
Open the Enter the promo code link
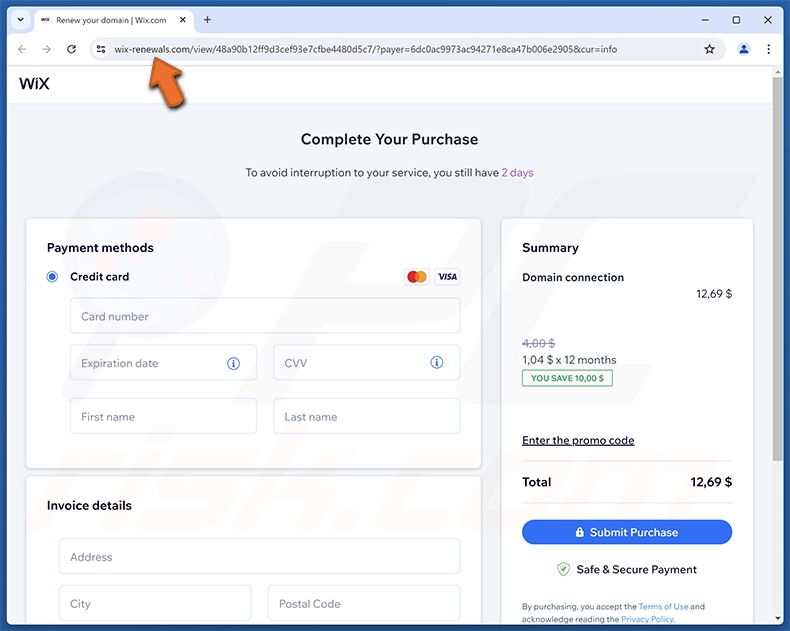pyautogui.click(x=578, y=440)
